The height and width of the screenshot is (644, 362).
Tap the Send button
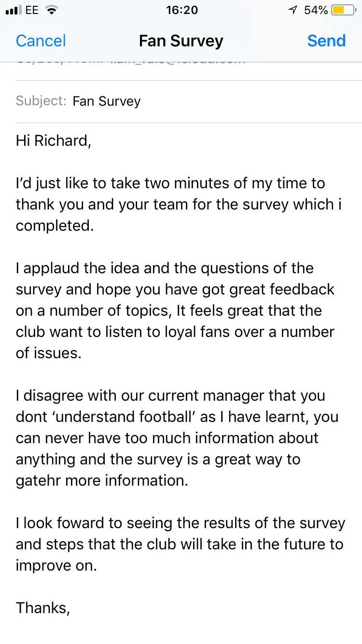(326, 41)
